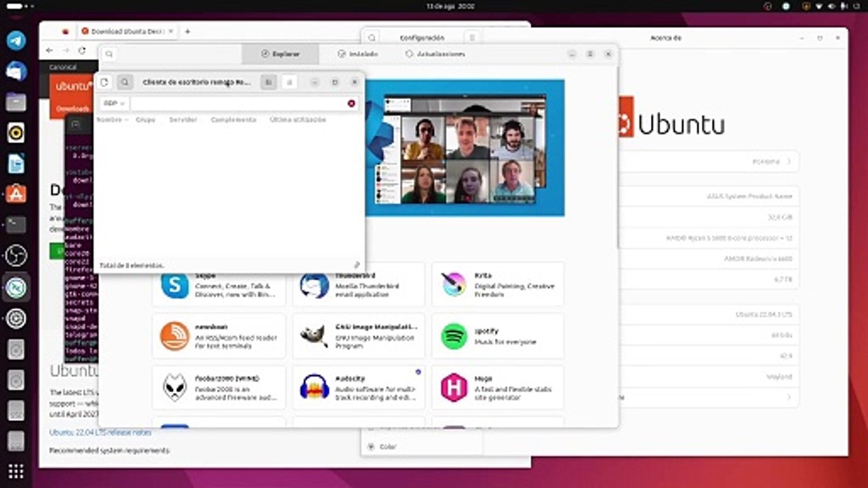The width and height of the screenshot is (868, 488).
Task: Click Krita app icon
Action: pyautogui.click(x=454, y=285)
